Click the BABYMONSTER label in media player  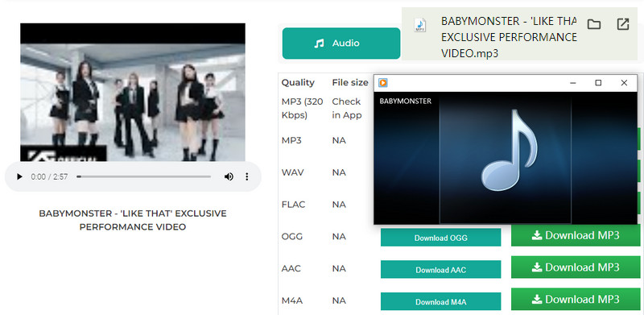point(406,102)
